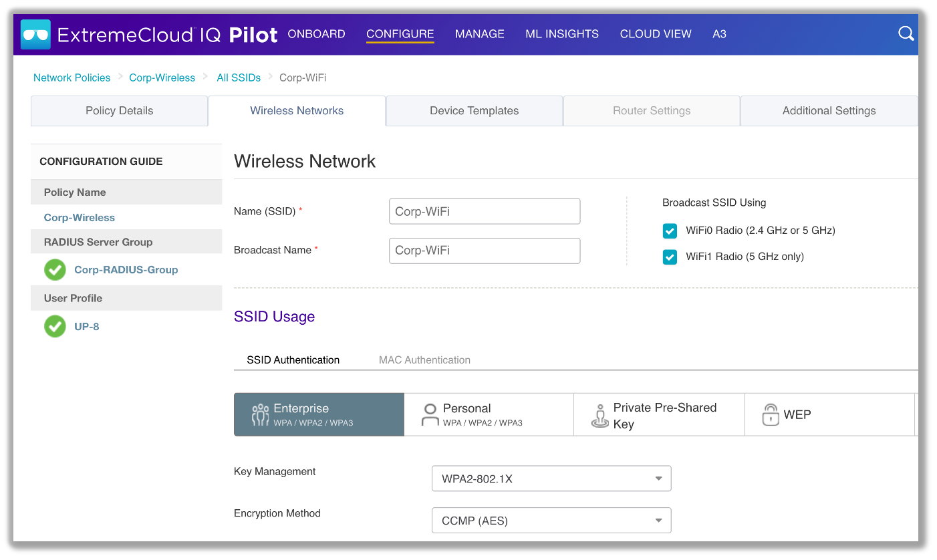
Task: Click the ExtremeCloud IQ sunglasses logo icon
Action: point(35,34)
